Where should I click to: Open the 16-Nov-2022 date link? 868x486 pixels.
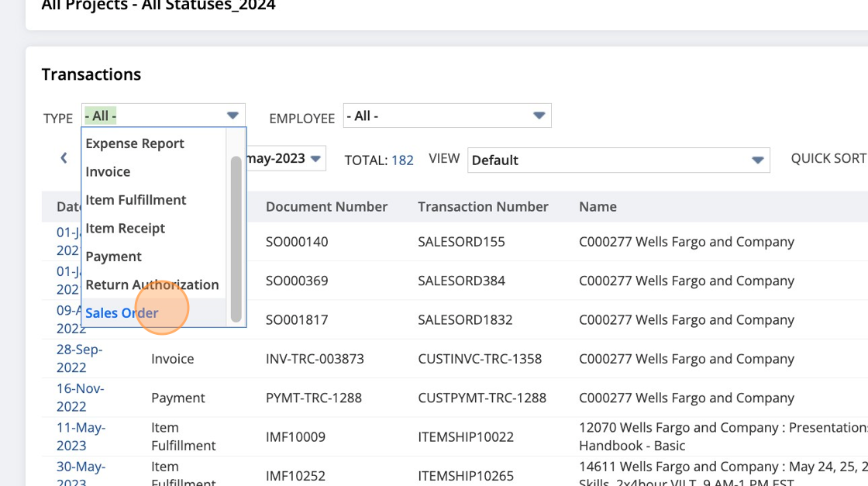[81, 398]
